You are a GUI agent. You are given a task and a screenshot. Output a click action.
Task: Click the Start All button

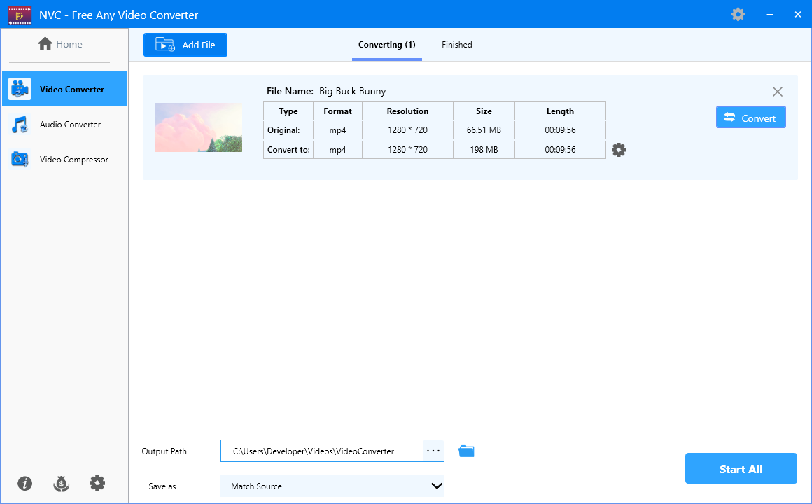point(741,469)
